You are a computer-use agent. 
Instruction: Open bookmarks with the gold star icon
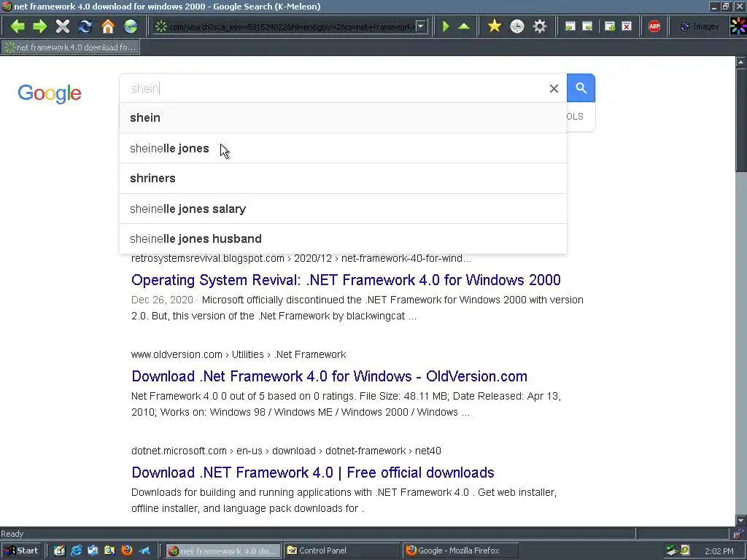coord(495,26)
